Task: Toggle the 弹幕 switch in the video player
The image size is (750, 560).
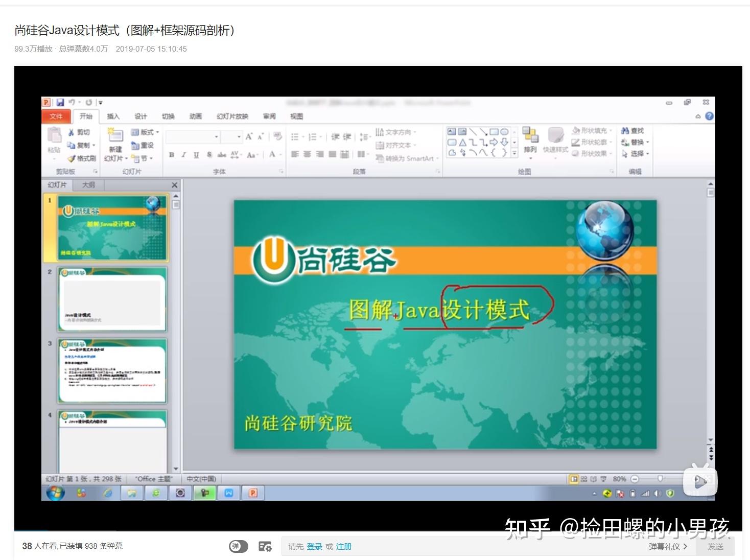Action: tap(238, 546)
